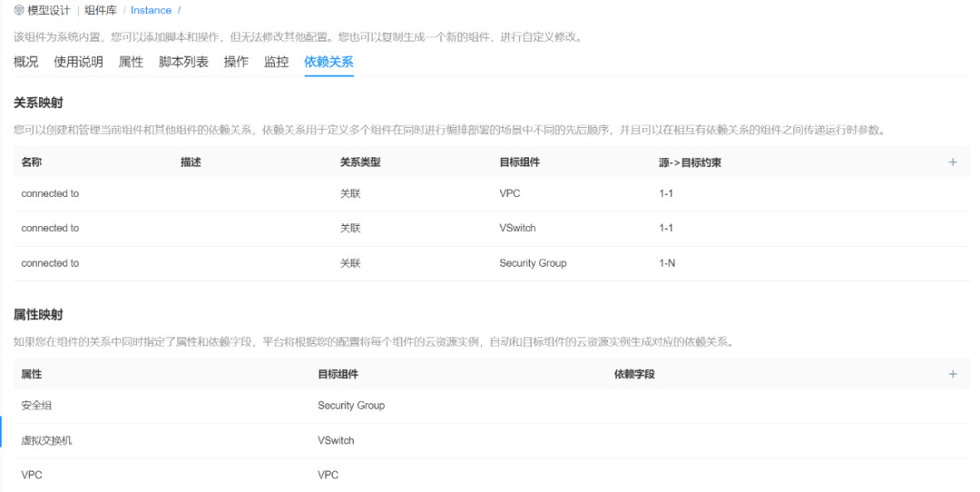The height and width of the screenshot is (492, 980).
Task: Click the Instance breadcrumb link
Action: click(x=151, y=10)
